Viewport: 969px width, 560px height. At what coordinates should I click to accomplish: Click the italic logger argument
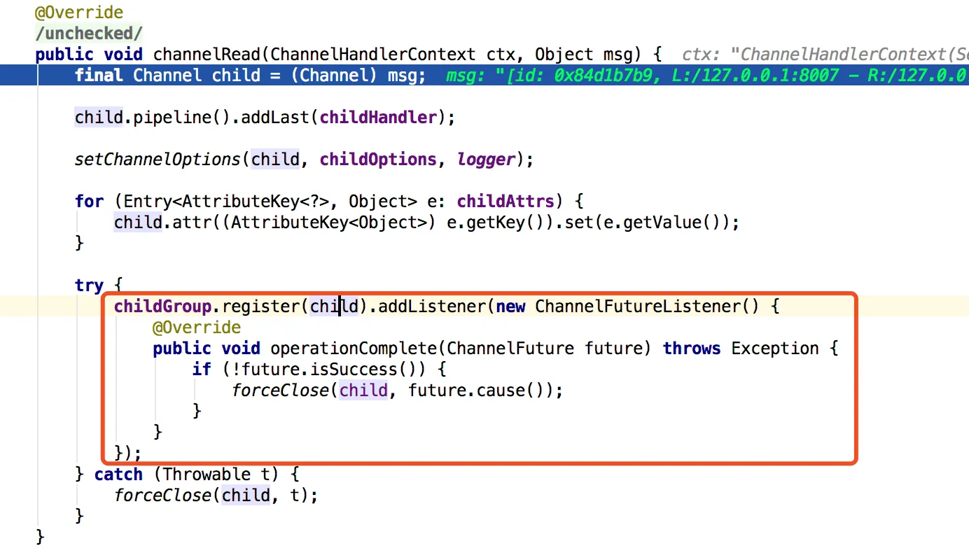click(487, 160)
